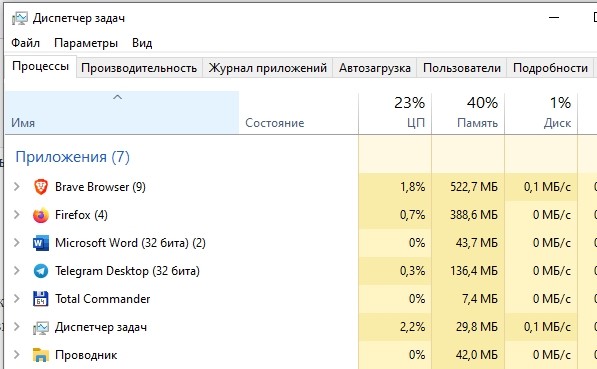Select the Microsoft Word icon
This screenshot has width=597, height=369.
pos(41,243)
